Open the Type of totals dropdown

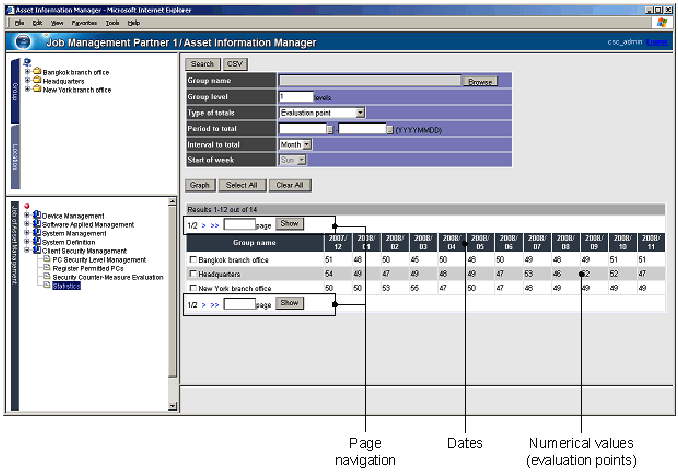[360, 113]
